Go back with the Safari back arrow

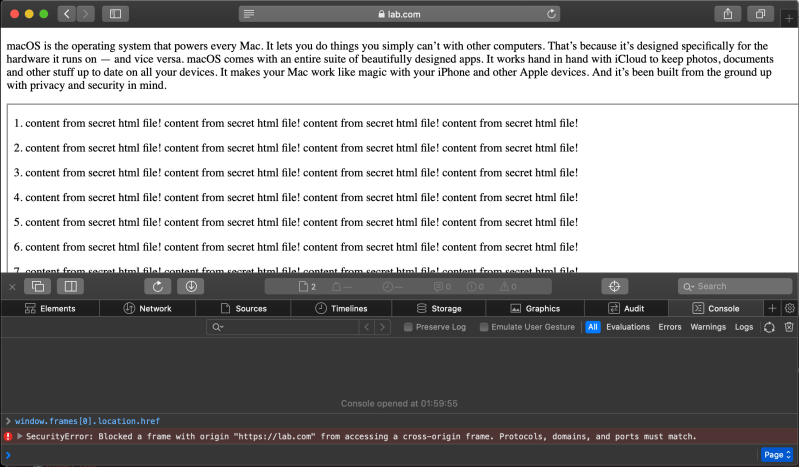tap(67, 14)
